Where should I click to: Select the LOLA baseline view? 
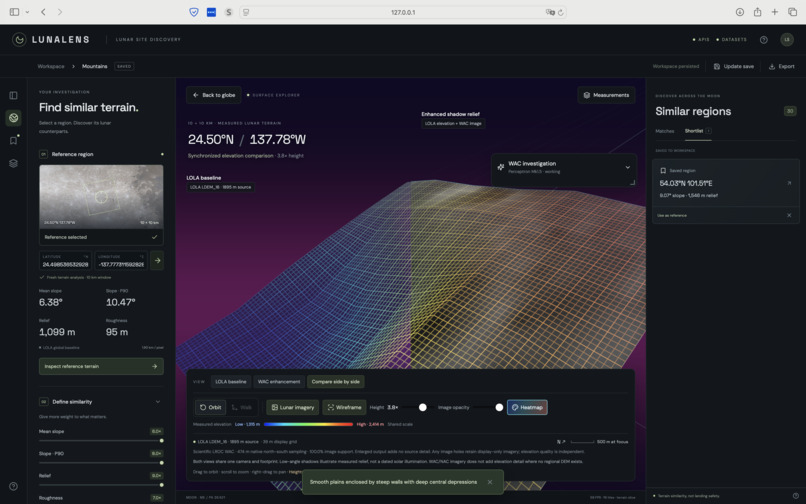pyautogui.click(x=231, y=382)
